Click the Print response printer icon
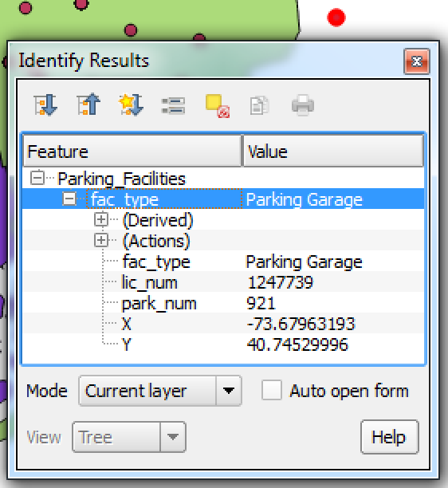 (303, 105)
